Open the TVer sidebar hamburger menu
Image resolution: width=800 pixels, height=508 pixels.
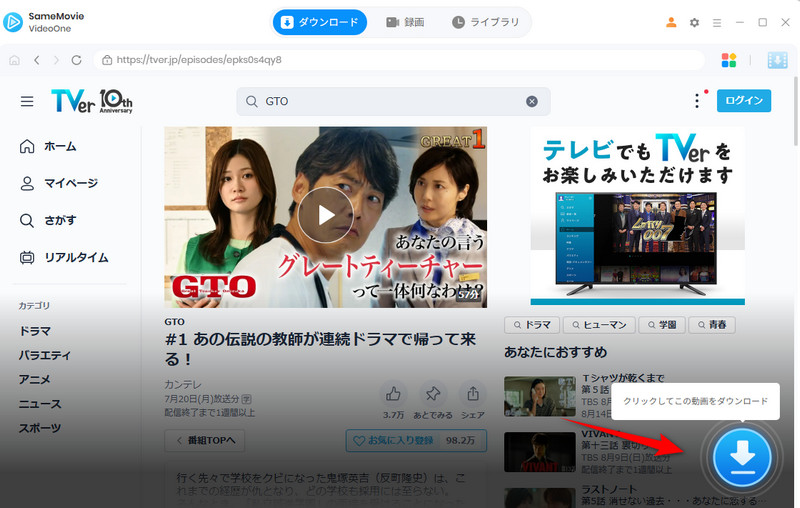pos(27,101)
